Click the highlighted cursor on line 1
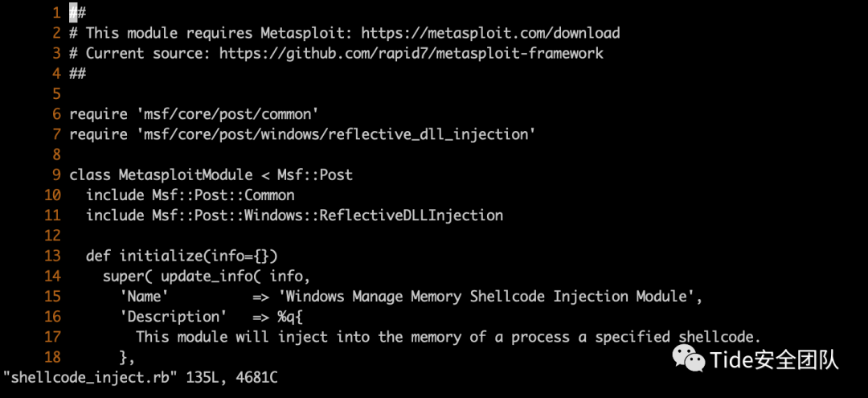868x398 pixels. (74, 13)
